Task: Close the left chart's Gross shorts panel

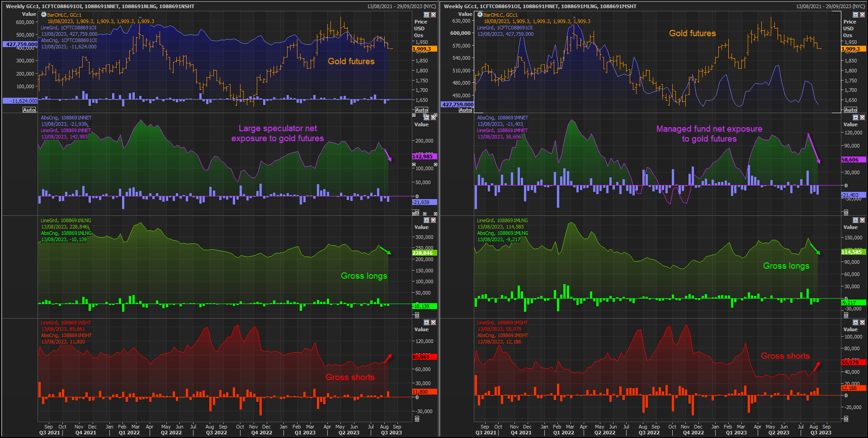Action: 433,322
